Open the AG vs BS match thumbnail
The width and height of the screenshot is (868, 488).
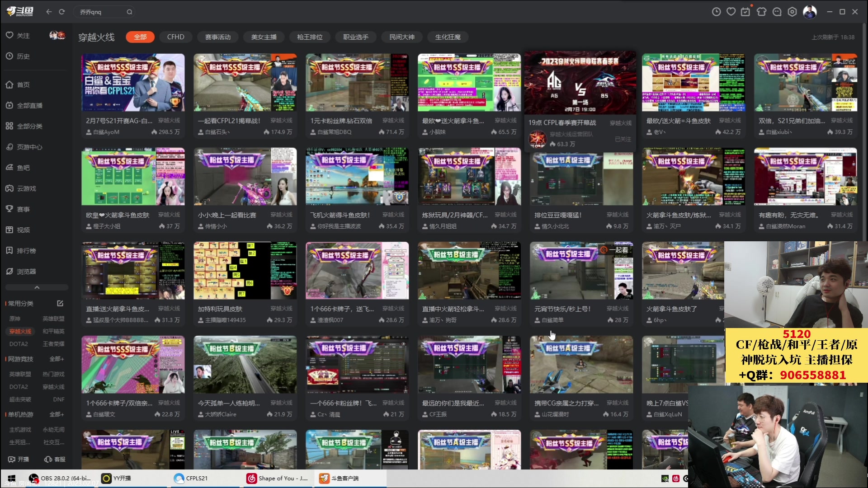[x=580, y=83]
